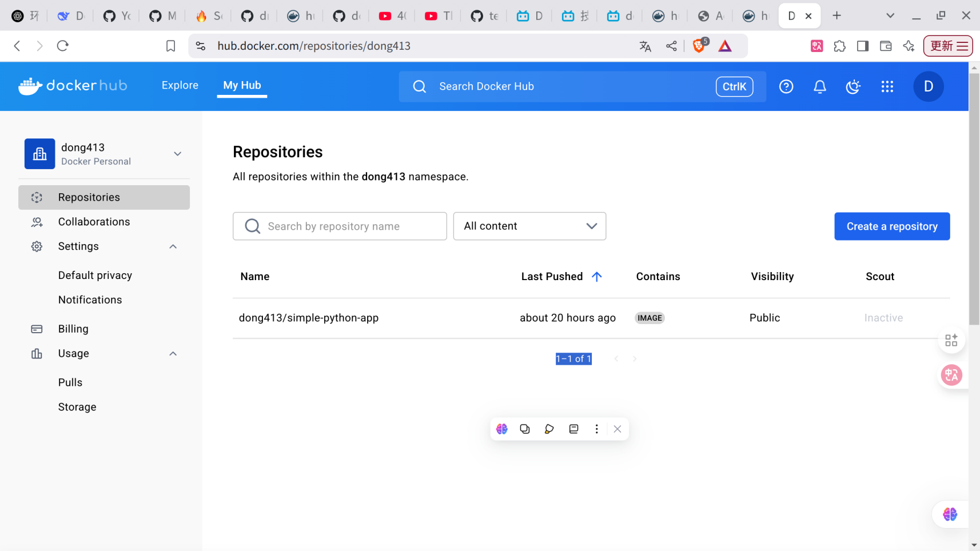Click the repository search magnifier icon
Image resolution: width=980 pixels, height=551 pixels.
coord(253,226)
